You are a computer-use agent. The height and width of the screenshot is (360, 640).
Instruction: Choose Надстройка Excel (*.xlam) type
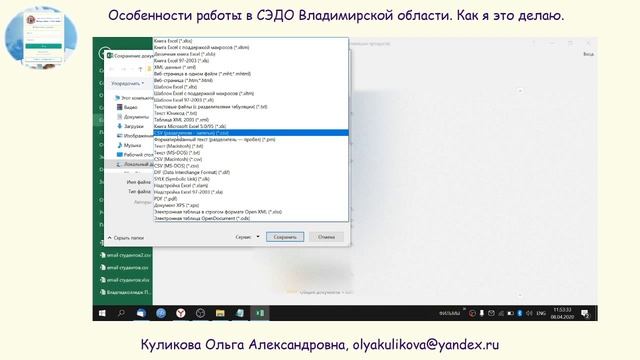251,185
